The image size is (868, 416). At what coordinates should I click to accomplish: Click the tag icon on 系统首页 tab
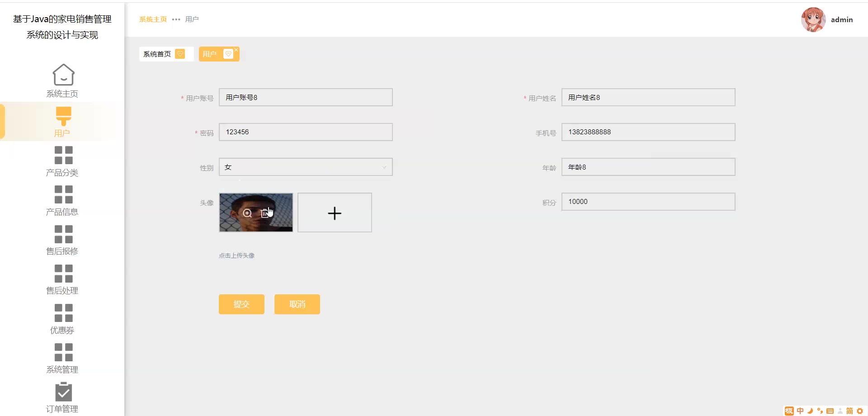click(x=180, y=54)
